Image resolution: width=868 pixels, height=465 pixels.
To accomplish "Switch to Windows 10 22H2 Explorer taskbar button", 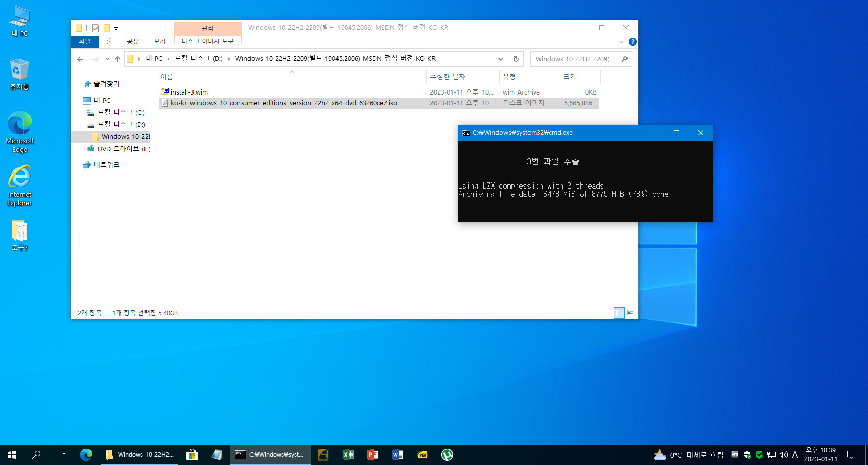I will click(139, 455).
